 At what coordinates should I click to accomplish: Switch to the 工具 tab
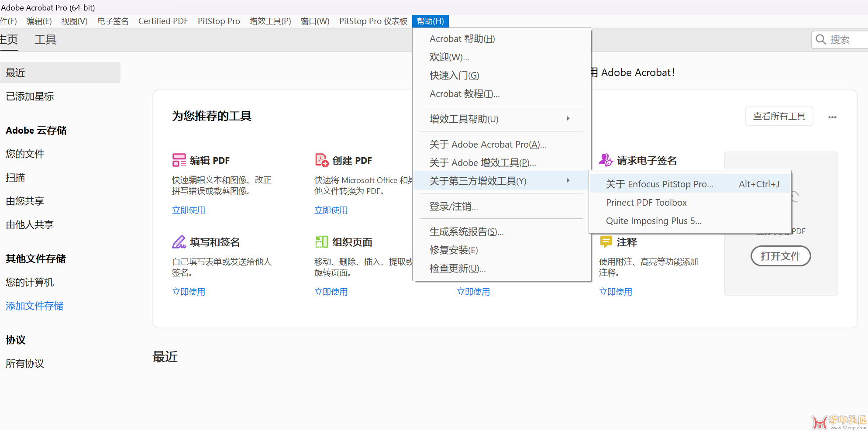click(45, 40)
